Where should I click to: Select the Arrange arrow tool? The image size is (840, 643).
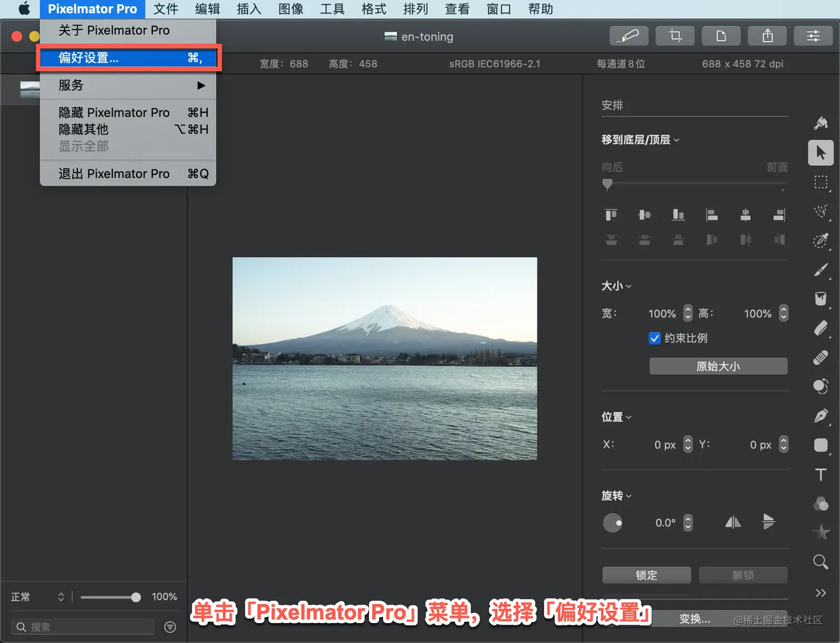(x=821, y=153)
